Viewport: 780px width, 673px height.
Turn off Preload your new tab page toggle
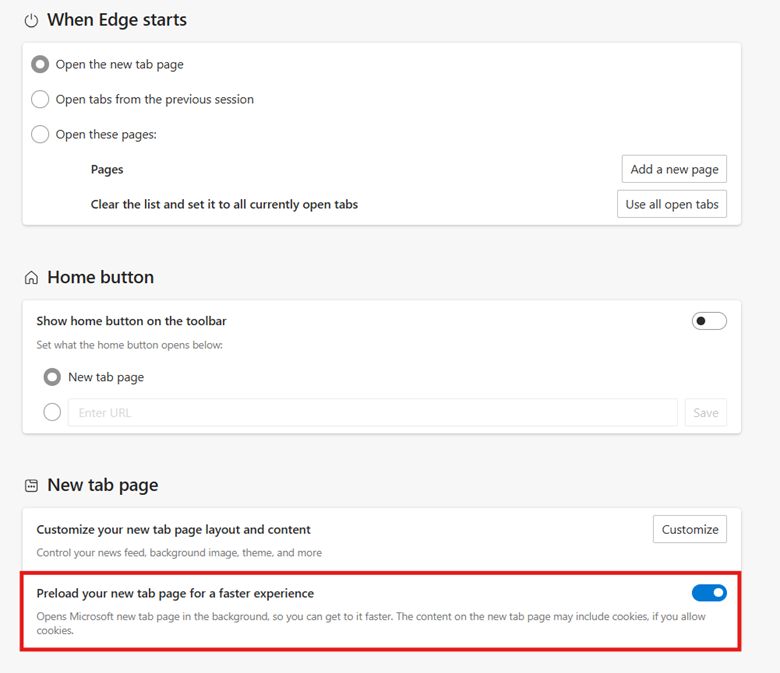click(x=709, y=593)
